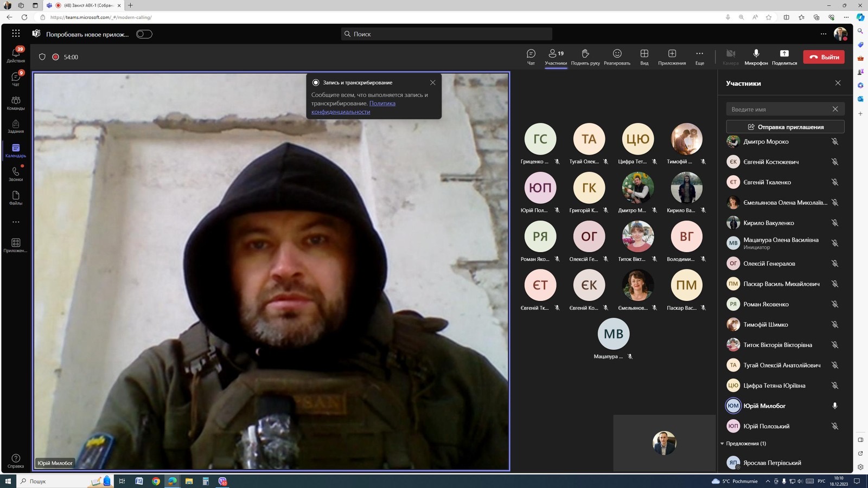Screen dimensions: 868x488
Task: Open Calendar in the left sidebar
Action: pyautogui.click(x=16, y=150)
